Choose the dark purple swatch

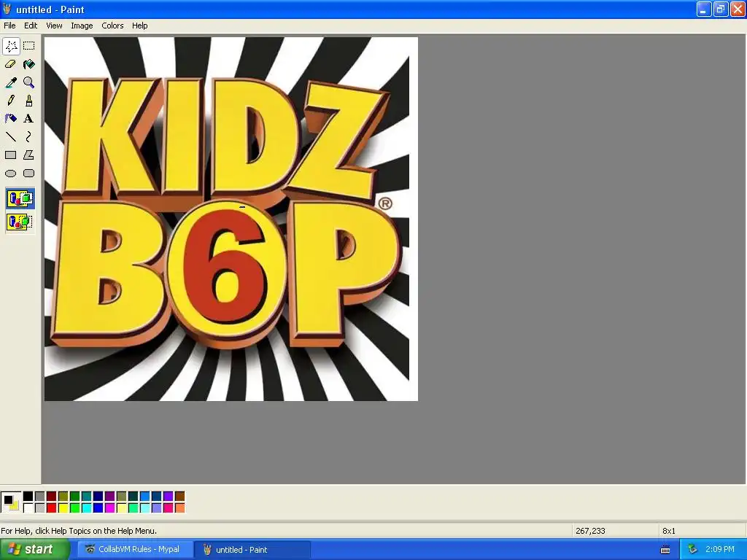[x=110, y=496]
